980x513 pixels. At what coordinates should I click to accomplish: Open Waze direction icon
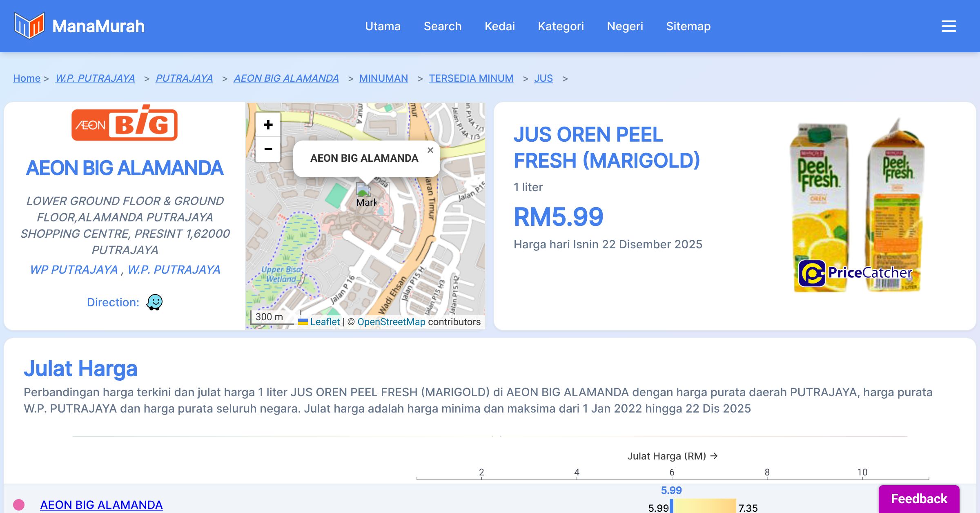click(154, 302)
